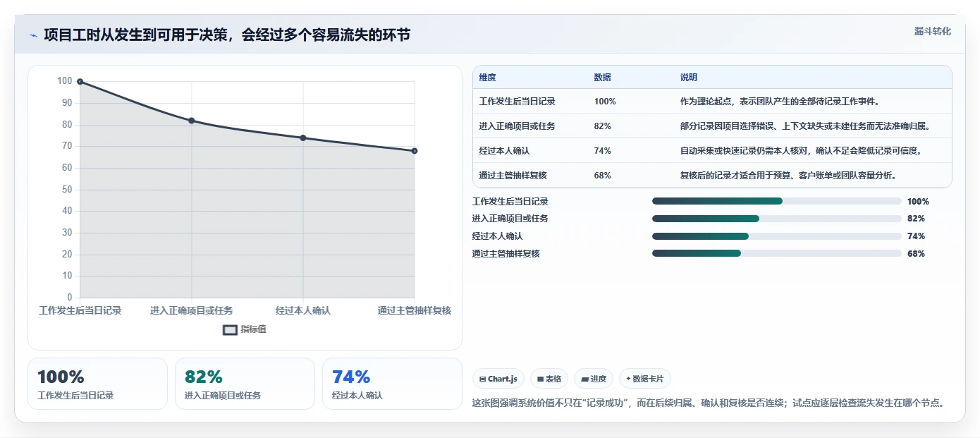Click the 经过本人确认 label in progress list
Image resolution: width=980 pixels, height=438 pixels.
tap(498, 236)
